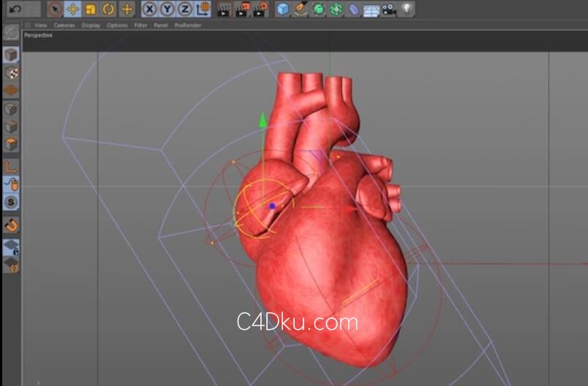Open the Cube primitive object icon

coord(282,10)
